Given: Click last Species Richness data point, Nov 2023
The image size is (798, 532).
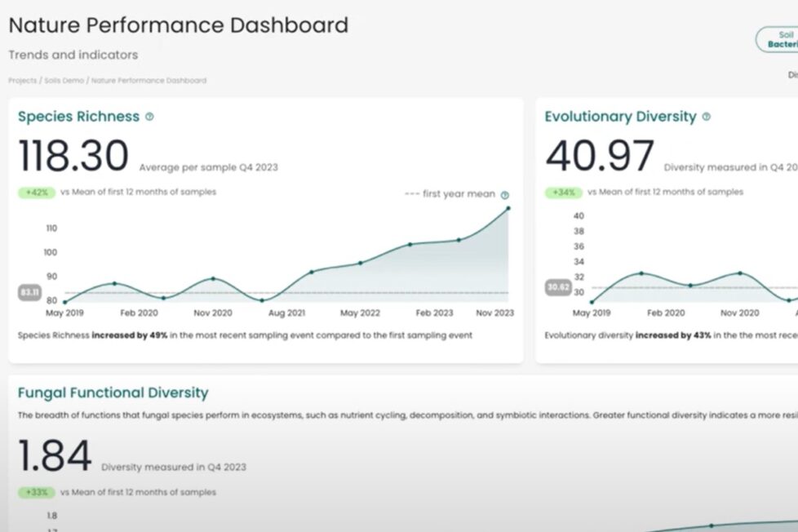Looking at the screenshot, I should (508, 208).
